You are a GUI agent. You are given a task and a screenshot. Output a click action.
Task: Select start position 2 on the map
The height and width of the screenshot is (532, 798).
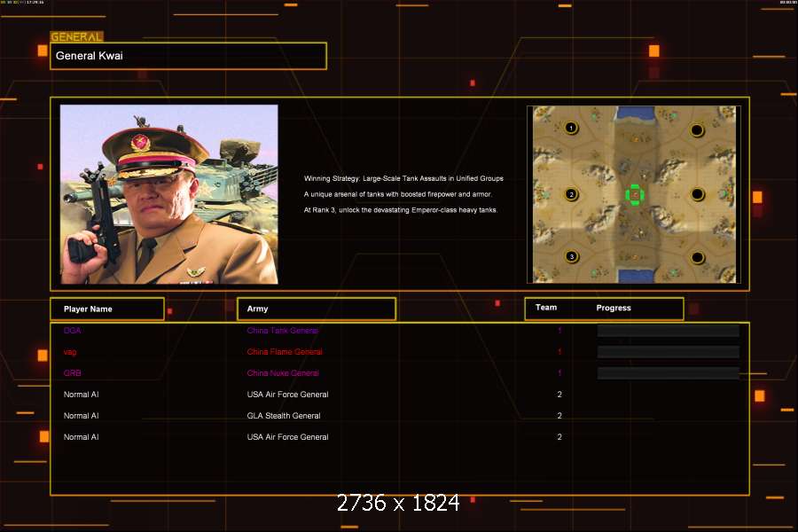click(x=571, y=194)
